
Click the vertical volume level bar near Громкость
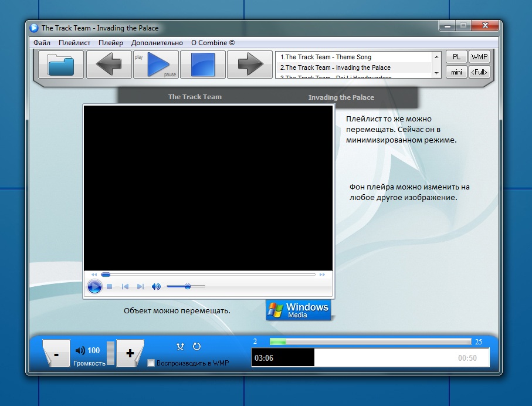pyautogui.click(x=111, y=353)
